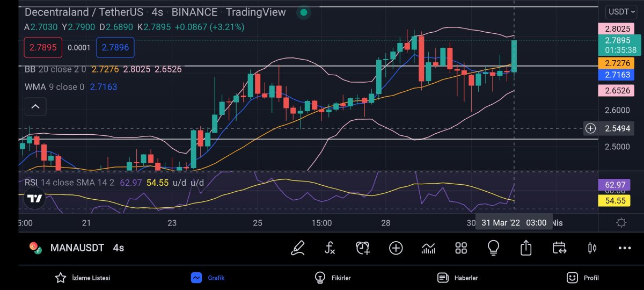Open the 4s interval selector at bottom
The width and height of the screenshot is (644, 290).
[x=119, y=248]
